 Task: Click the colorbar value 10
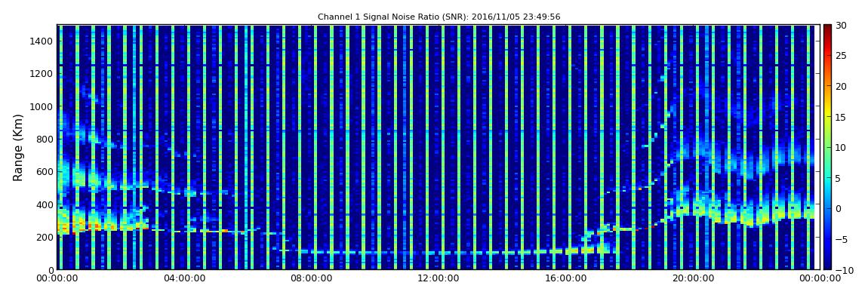click(841, 148)
